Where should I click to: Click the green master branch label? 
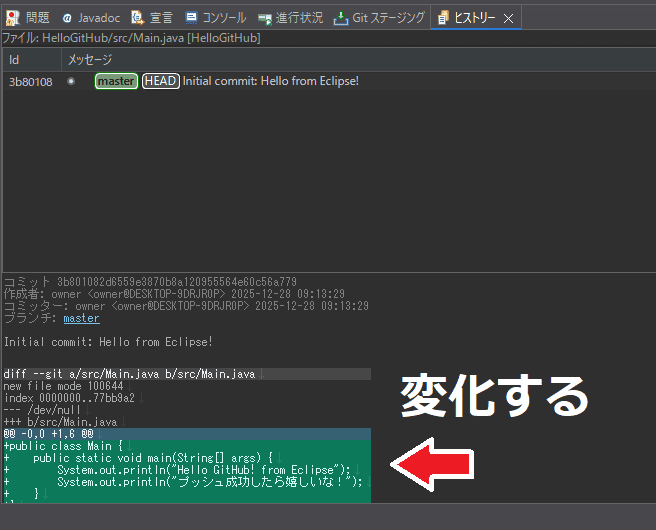(116, 81)
